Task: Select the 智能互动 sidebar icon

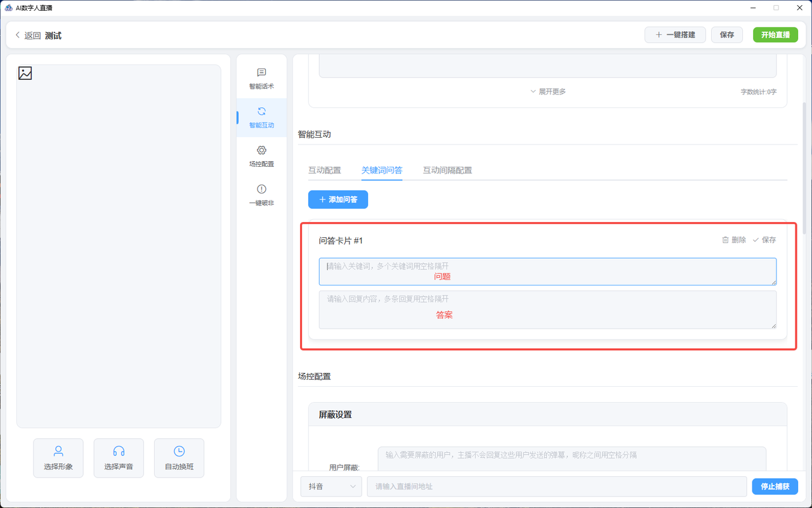Action: pyautogui.click(x=261, y=112)
